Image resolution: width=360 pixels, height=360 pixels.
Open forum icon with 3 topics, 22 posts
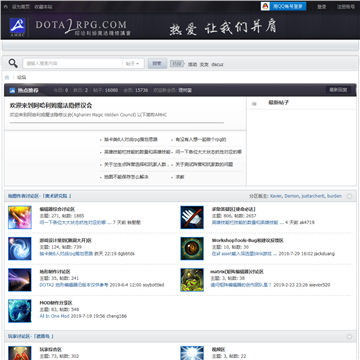(x=192, y=353)
